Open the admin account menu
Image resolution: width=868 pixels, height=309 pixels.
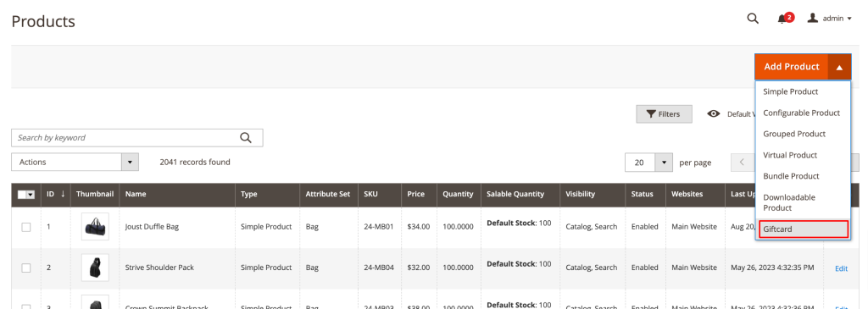coord(829,19)
